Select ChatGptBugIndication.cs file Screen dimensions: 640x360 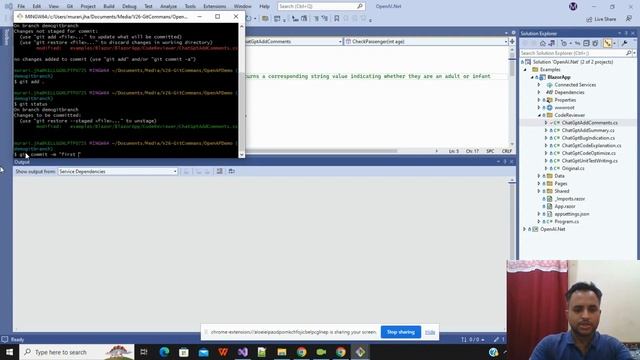pos(588,138)
